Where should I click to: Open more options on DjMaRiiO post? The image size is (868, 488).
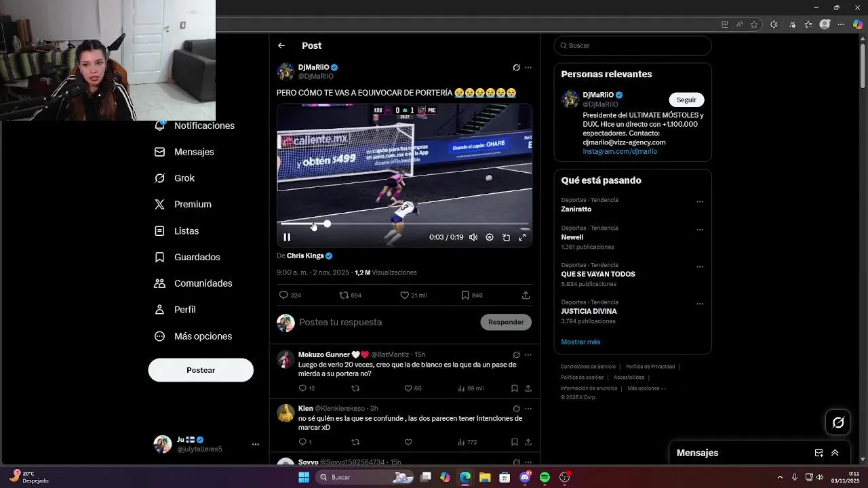[528, 68]
